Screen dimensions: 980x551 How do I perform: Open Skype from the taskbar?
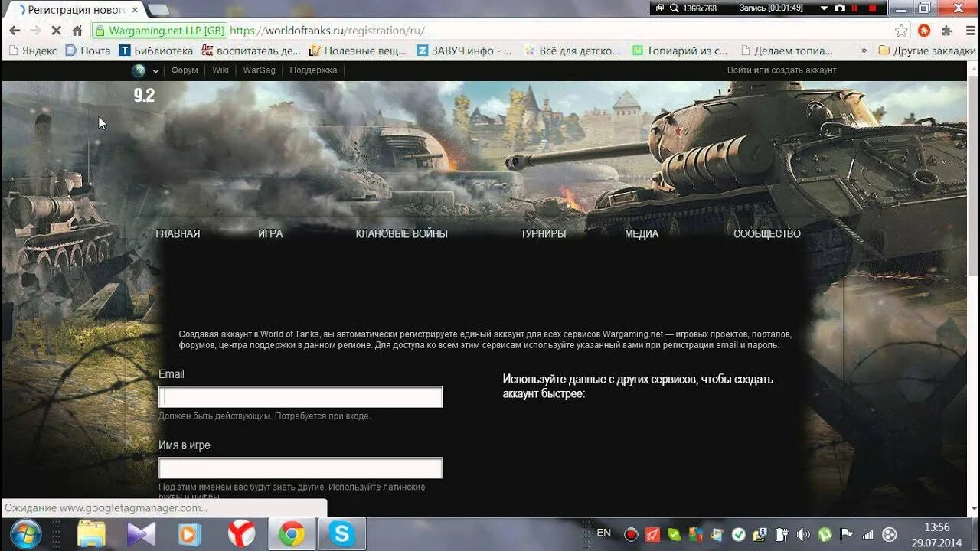point(341,533)
